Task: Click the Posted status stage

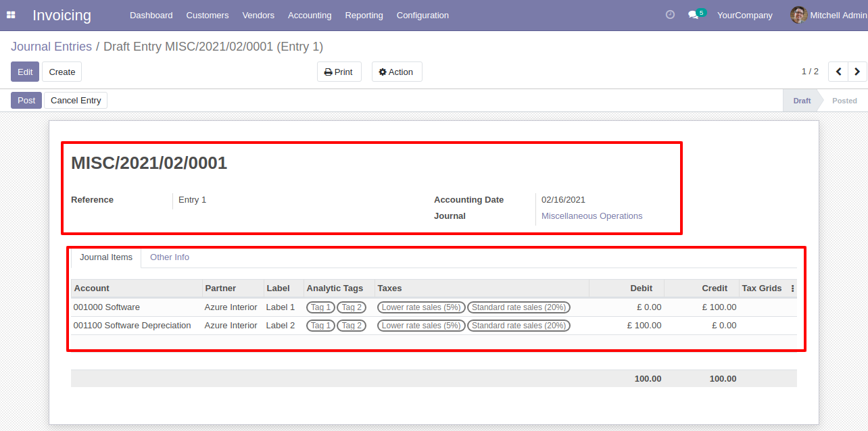Action: point(844,101)
